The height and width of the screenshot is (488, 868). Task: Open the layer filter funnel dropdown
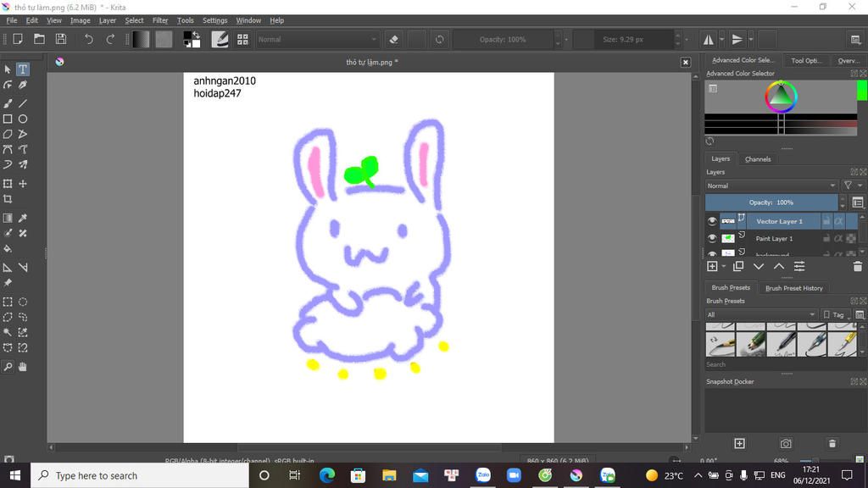(852, 186)
